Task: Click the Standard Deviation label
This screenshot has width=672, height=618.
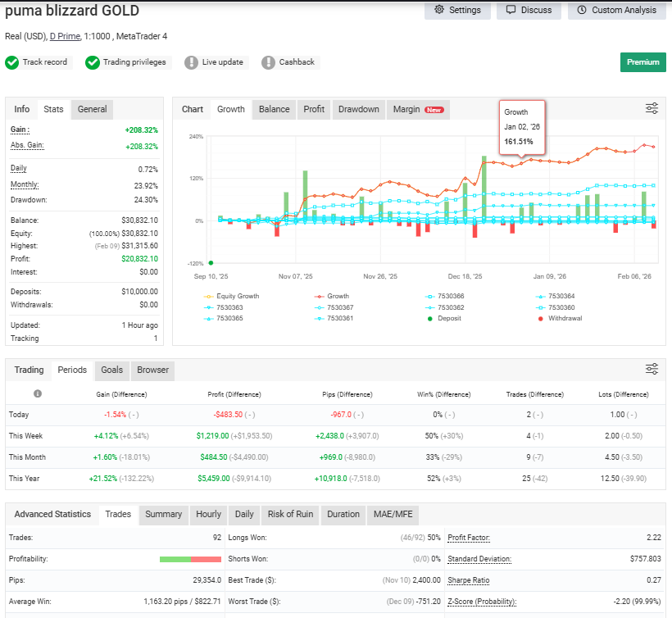Action: 479,559
